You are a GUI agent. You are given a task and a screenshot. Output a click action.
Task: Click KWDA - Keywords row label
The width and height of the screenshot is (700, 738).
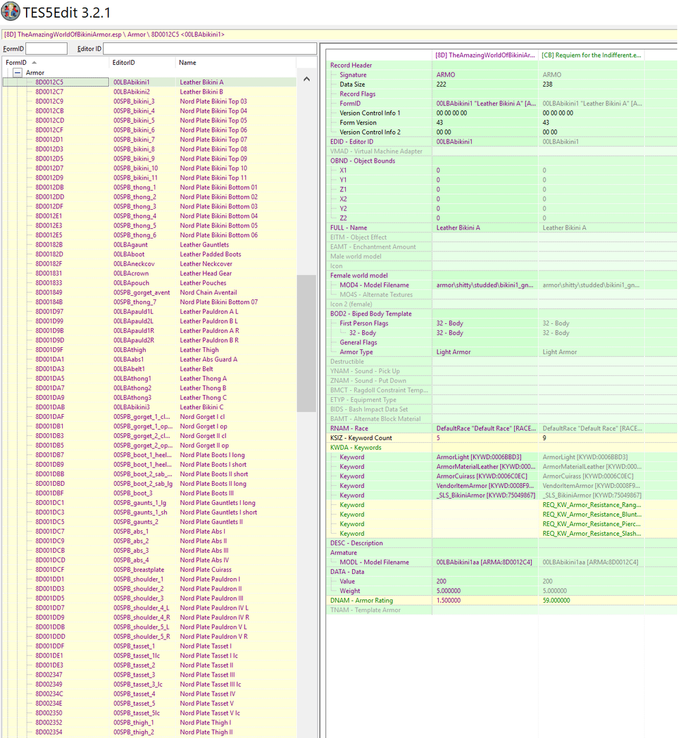(356, 448)
